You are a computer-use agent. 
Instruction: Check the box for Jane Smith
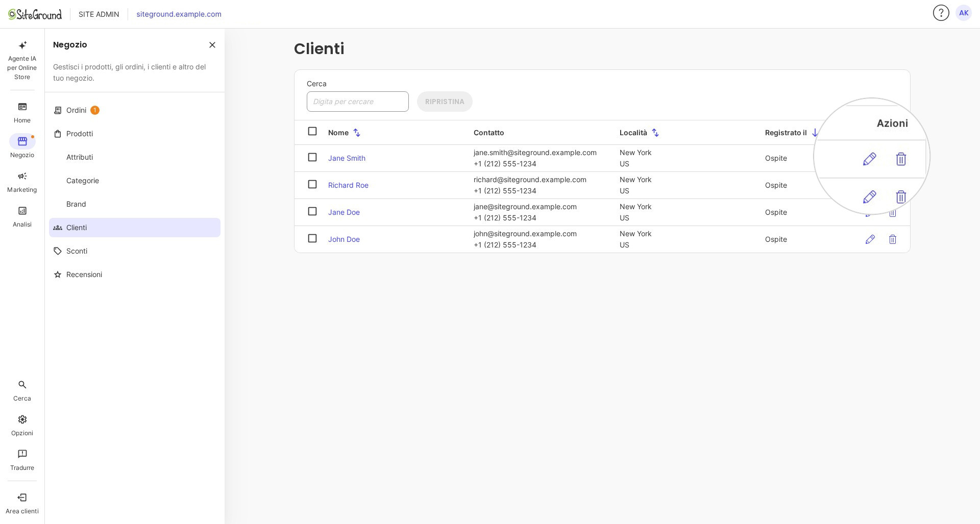click(312, 157)
